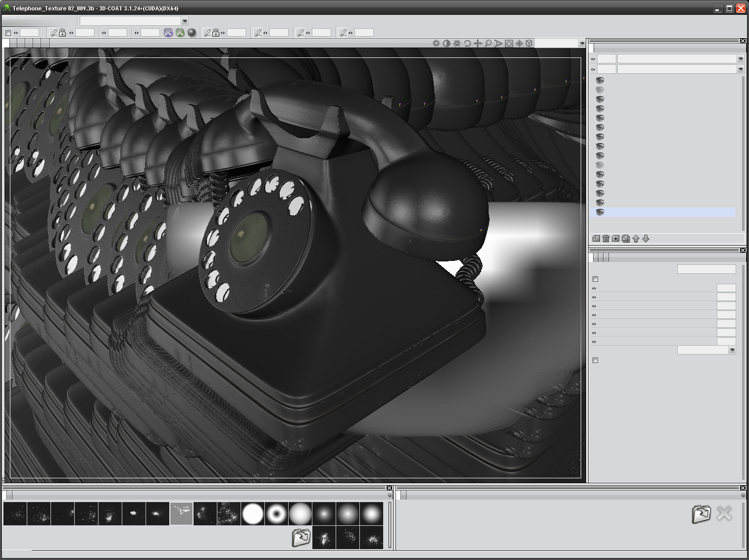Toggle visibility of the topmost layer's eye icon
The image size is (749, 560).
599,80
